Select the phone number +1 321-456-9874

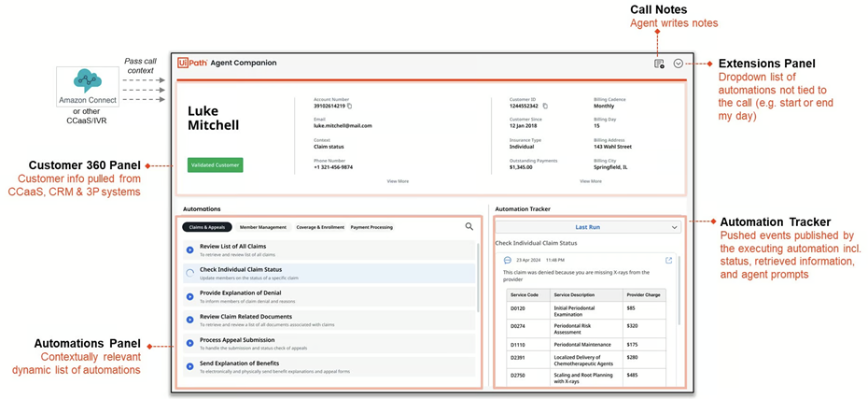[333, 167]
